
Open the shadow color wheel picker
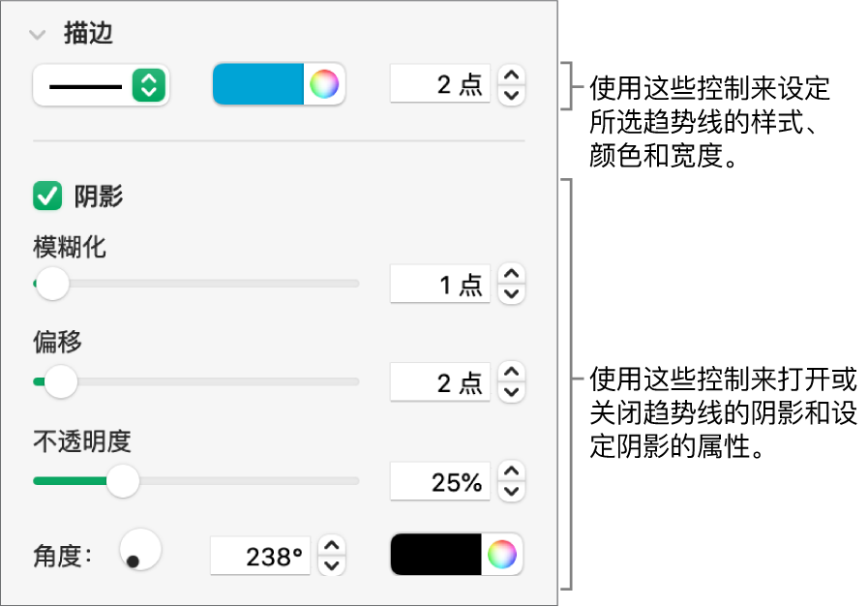click(x=503, y=556)
